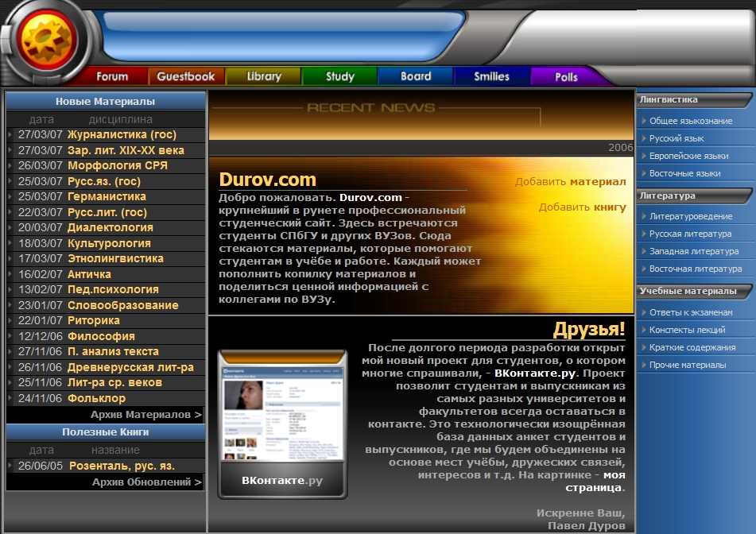This screenshot has height=534, width=756.
Task: Open Русский язык category
Action: click(x=677, y=138)
